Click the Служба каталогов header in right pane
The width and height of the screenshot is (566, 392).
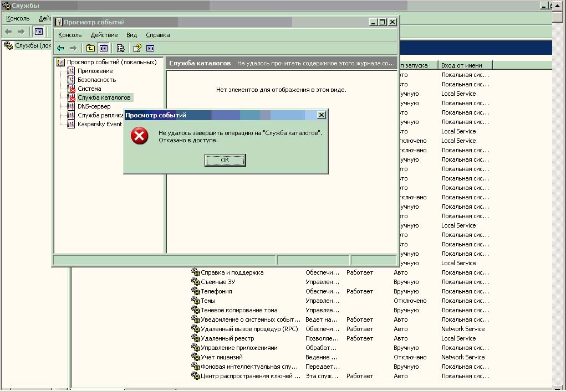[200, 63]
